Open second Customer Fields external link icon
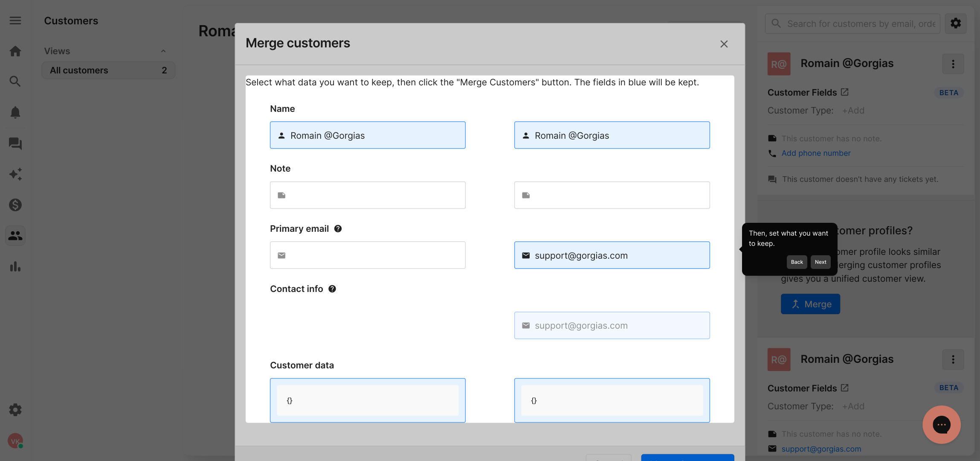This screenshot has width=980, height=461. coord(845,388)
